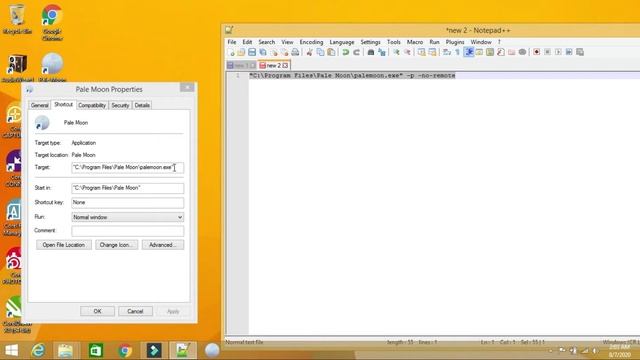Click the Open file toolbar icon
Screen dimensions: 640x360
[x=241, y=52]
